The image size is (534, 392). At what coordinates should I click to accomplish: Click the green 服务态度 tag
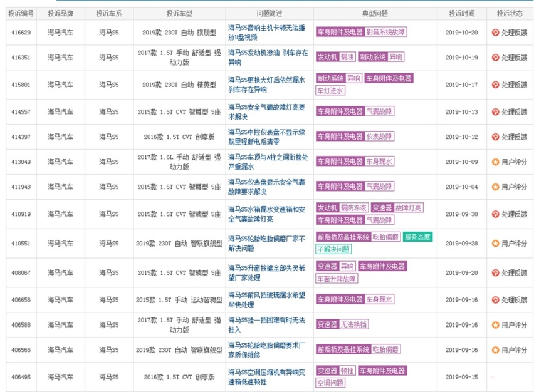pos(417,237)
